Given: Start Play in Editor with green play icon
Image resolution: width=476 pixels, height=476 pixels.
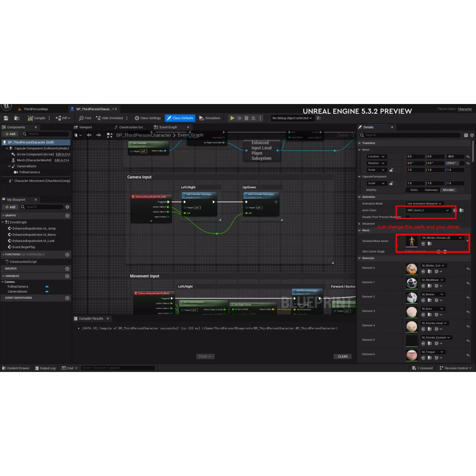Looking at the screenshot, I should (232, 118).
